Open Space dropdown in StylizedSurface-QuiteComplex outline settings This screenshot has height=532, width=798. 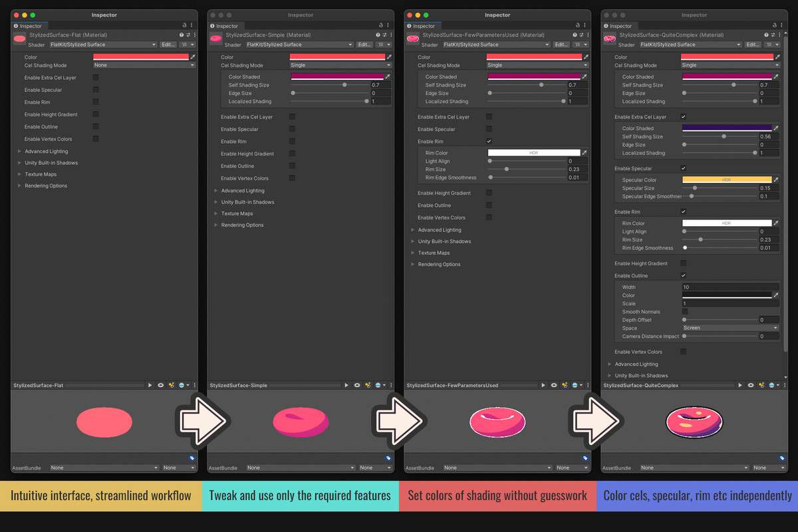click(730, 328)
